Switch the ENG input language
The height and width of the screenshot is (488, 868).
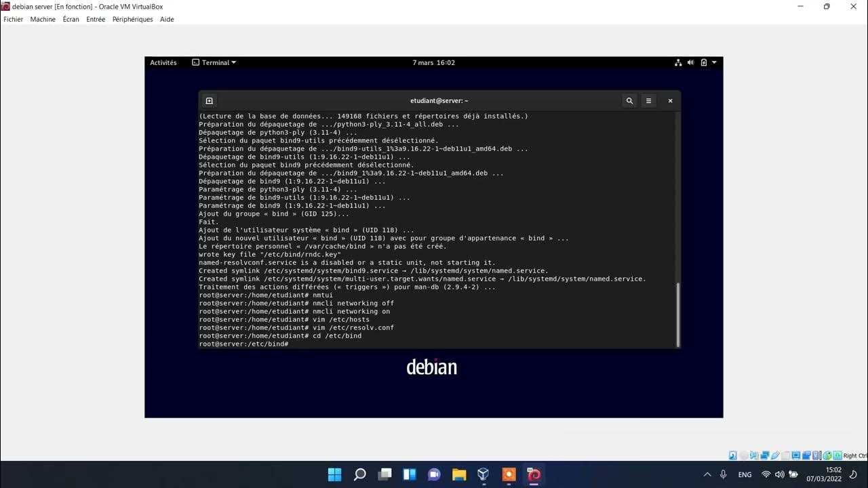click(745, 475)
